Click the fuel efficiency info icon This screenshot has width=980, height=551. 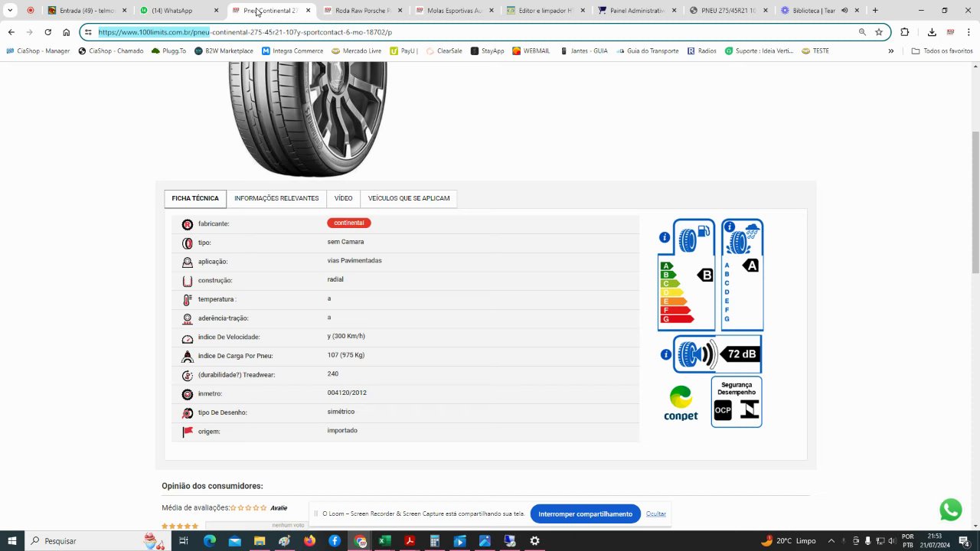665,238
